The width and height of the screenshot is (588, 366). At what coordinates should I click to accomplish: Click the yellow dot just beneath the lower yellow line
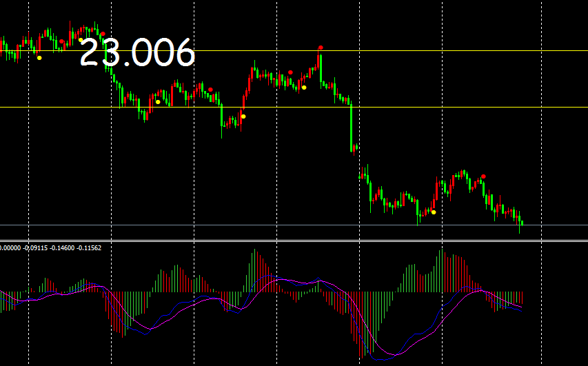243,116
